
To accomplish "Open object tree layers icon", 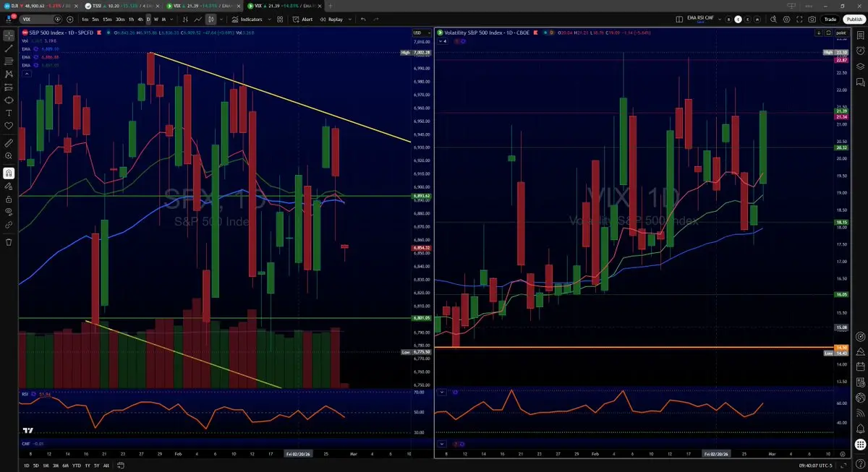I will [x=860, y=66].
